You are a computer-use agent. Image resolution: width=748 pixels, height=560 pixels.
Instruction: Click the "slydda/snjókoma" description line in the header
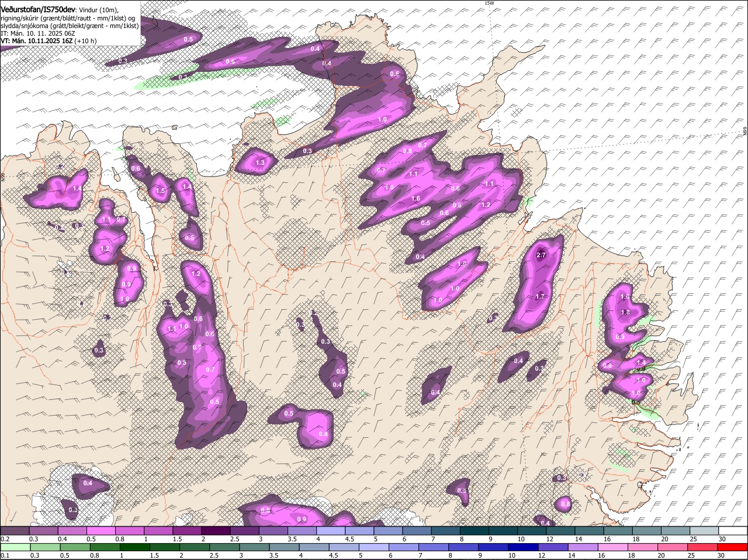pyautogui.click(x=70, y=26)
